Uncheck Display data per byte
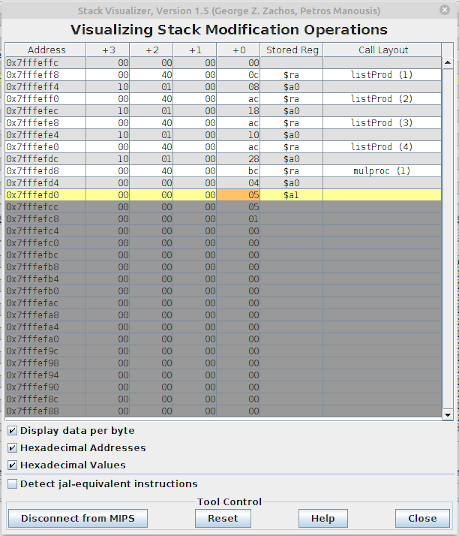This screenshot has height=536, width=459. click(12, 431)
